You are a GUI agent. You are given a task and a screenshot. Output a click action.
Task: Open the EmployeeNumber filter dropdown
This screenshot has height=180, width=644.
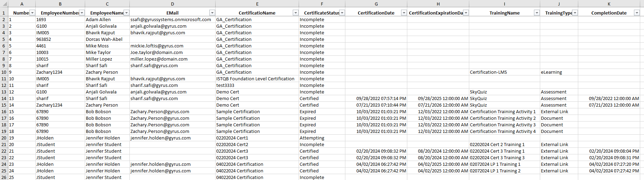[x=82, y=13]
